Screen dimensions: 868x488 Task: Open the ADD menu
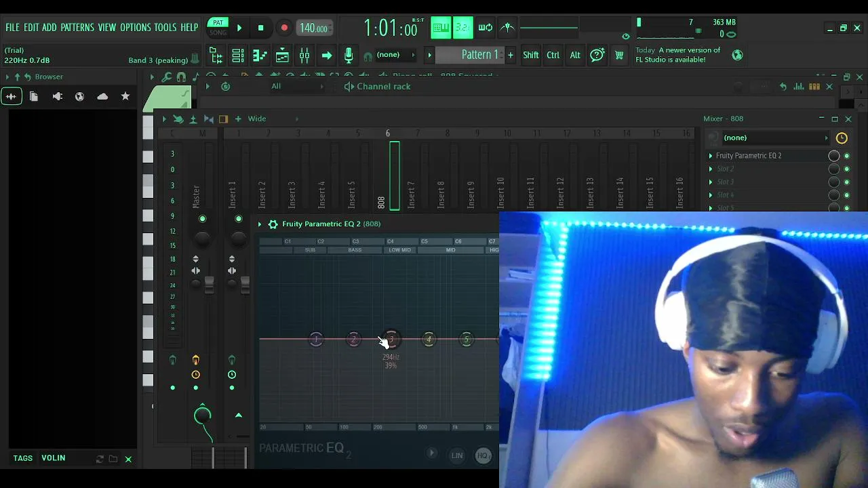click(50, 28)
